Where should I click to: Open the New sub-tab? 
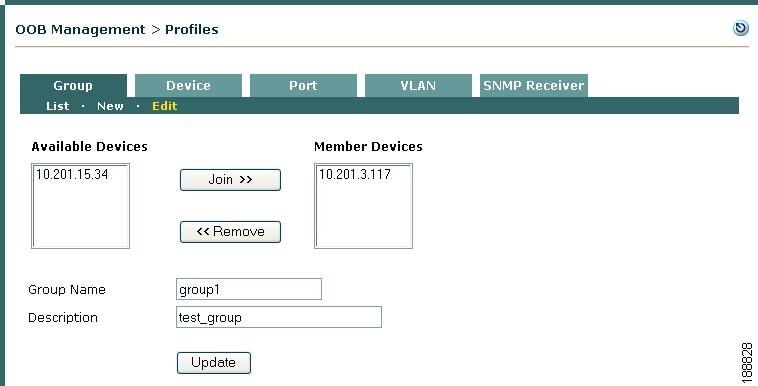click(110, 106)
